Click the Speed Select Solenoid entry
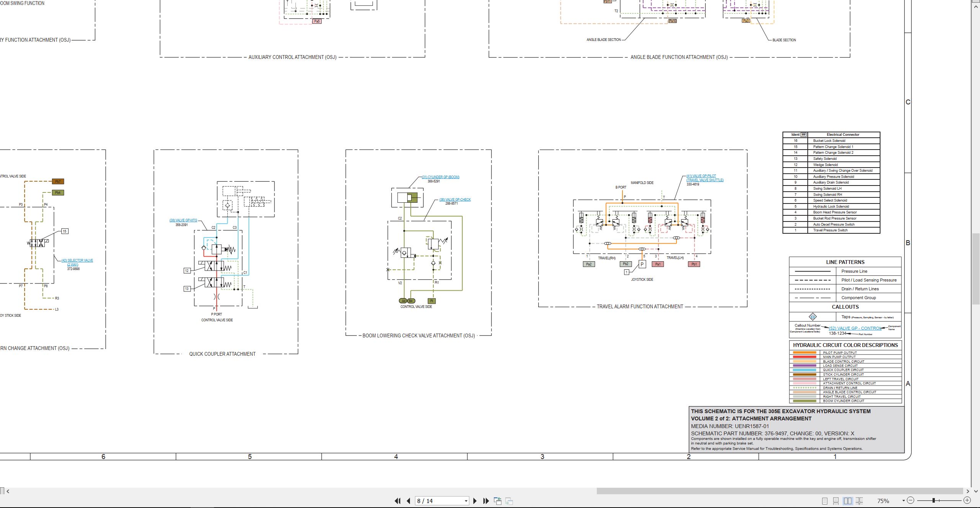This screenshot has height=508, width=980. [830, 200]
